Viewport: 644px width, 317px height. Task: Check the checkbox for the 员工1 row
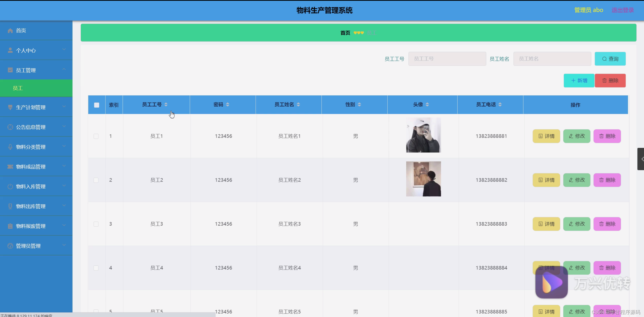[96, 136]
